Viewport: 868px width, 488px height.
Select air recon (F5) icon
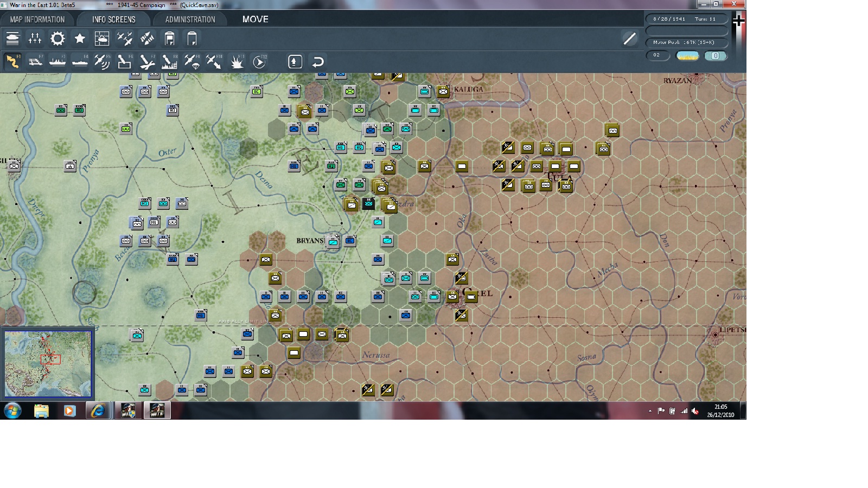tap(102, 61)
